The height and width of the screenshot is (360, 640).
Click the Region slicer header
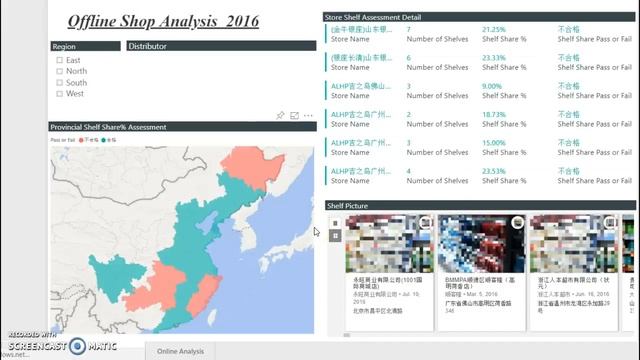85,46
